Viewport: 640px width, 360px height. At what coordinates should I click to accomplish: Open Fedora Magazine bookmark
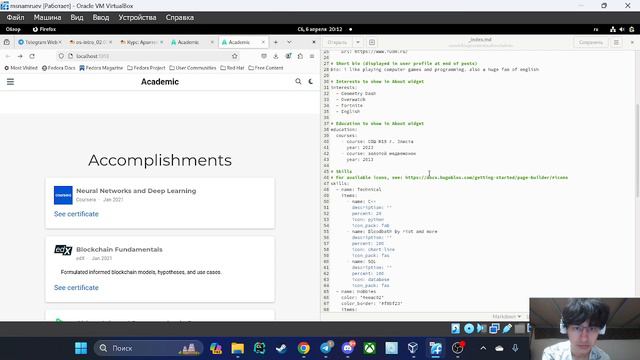click(x=101, y=68)
